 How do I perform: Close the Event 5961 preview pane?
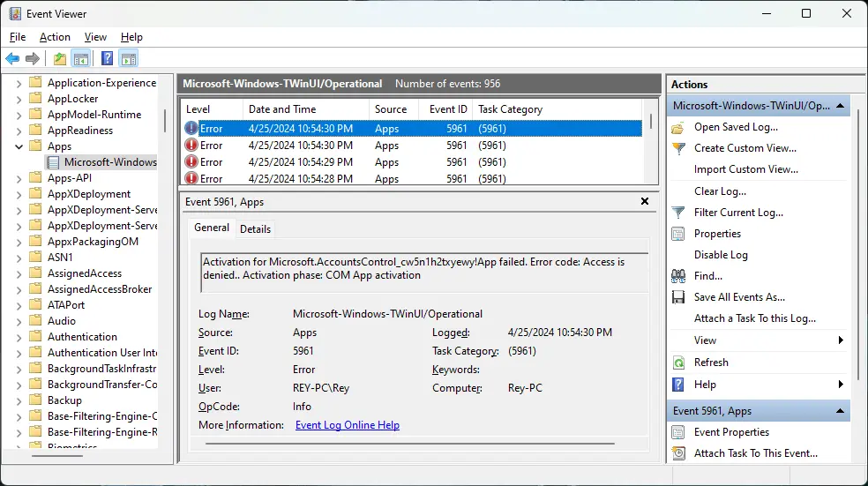pos(644,201)
